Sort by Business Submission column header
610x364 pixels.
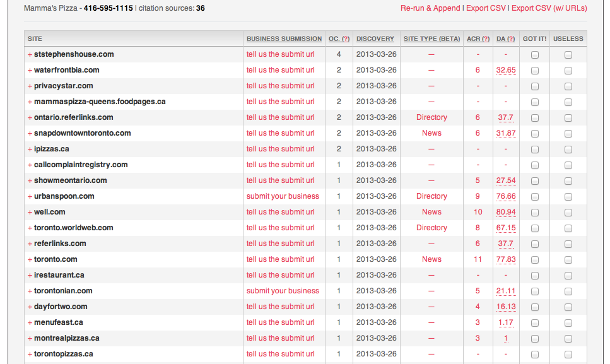point(284,38)
